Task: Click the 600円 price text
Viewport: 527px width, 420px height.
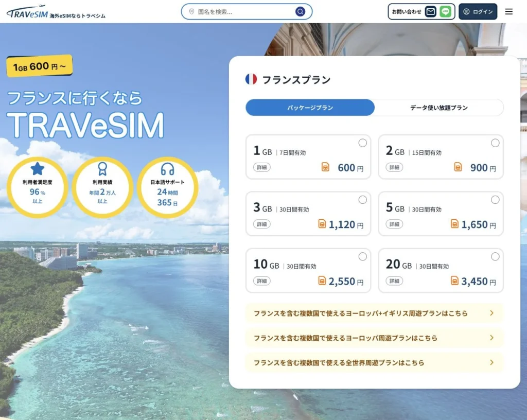Action: tap(350, 167)
